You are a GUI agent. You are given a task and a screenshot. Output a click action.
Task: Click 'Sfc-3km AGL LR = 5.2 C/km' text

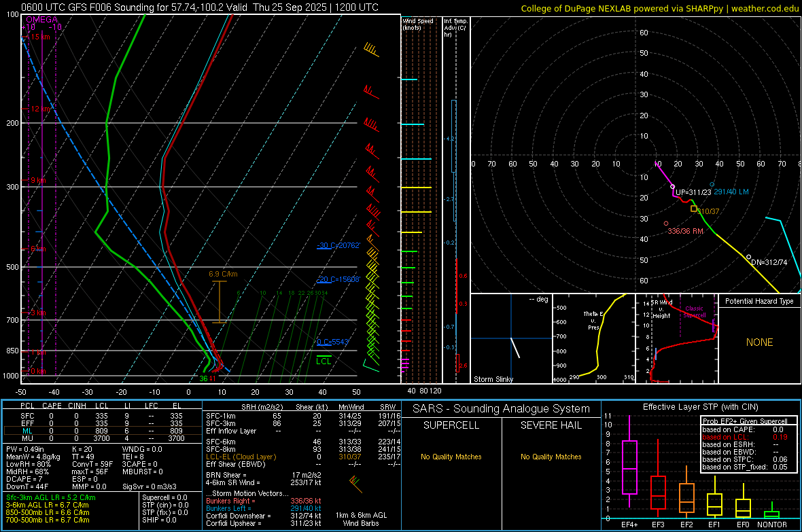[x=51, y=497]
